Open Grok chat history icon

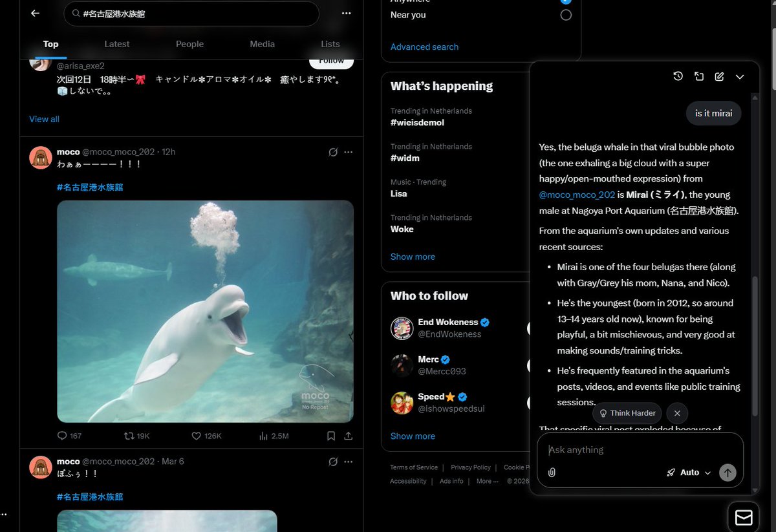tap(678, 76)
